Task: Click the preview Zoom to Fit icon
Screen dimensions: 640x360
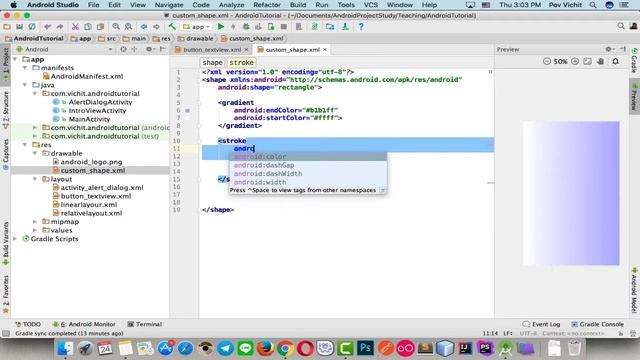Action: pos(587,61)
